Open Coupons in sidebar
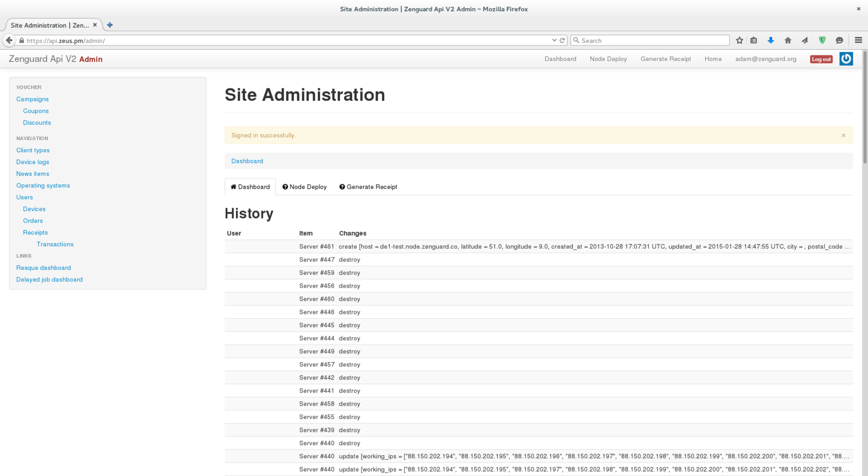Screen dimensions: 868x476 pos(36,111)
